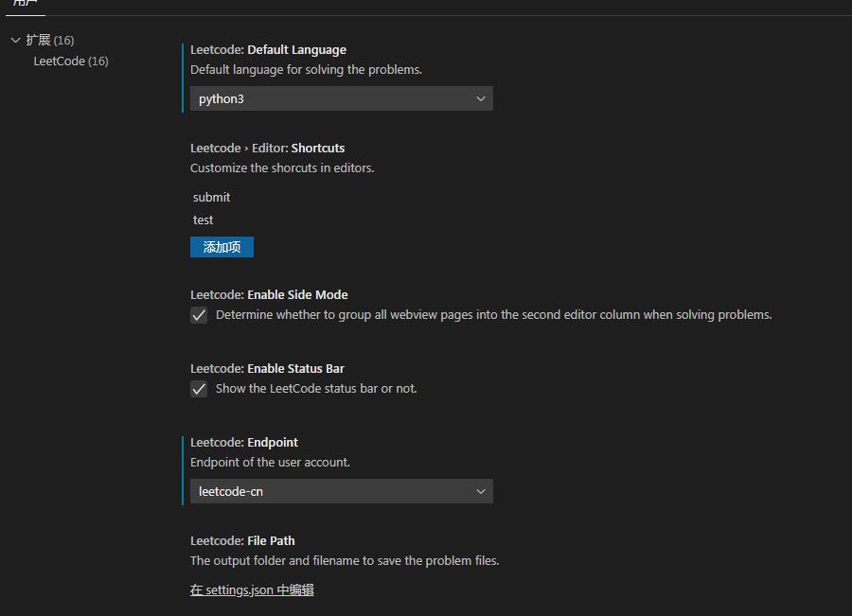Image resolution: width=852 pixels, height=616 pixels.
Task: Uncheck the Enable Status Bar checkbox
Action: (x=199, y=388)
